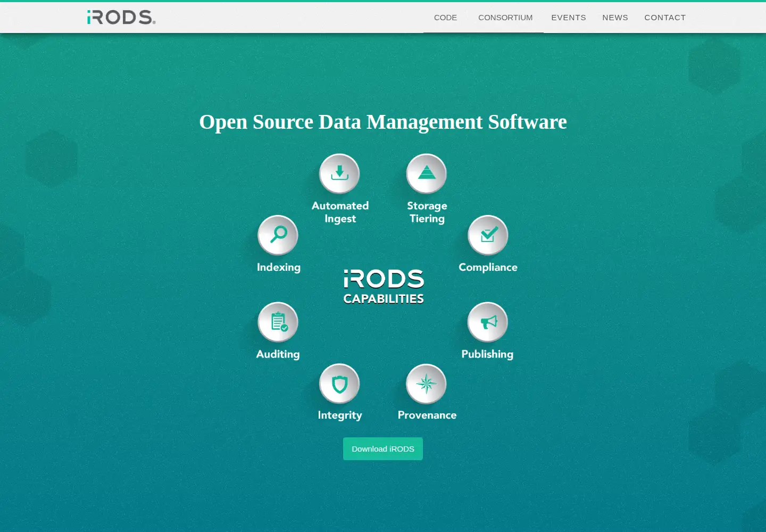Open the Automated Ingest download icon
The image size is (766, 532).
click(x=339, y=173)
